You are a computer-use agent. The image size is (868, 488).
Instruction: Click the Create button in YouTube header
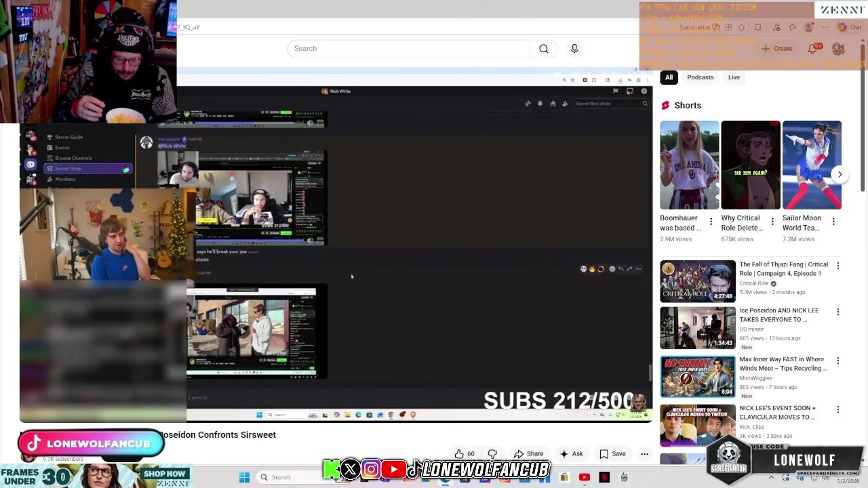pyautogui.click(x=776, y=49)
